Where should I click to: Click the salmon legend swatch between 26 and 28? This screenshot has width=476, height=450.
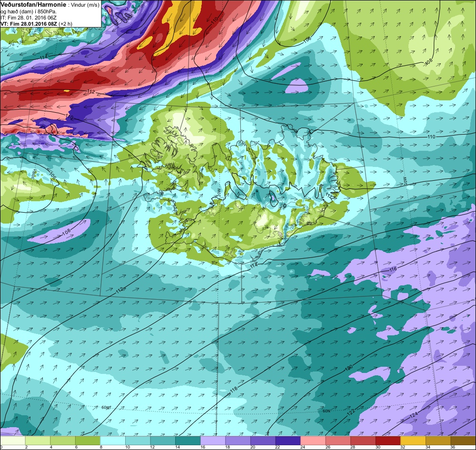pos(338,440)
